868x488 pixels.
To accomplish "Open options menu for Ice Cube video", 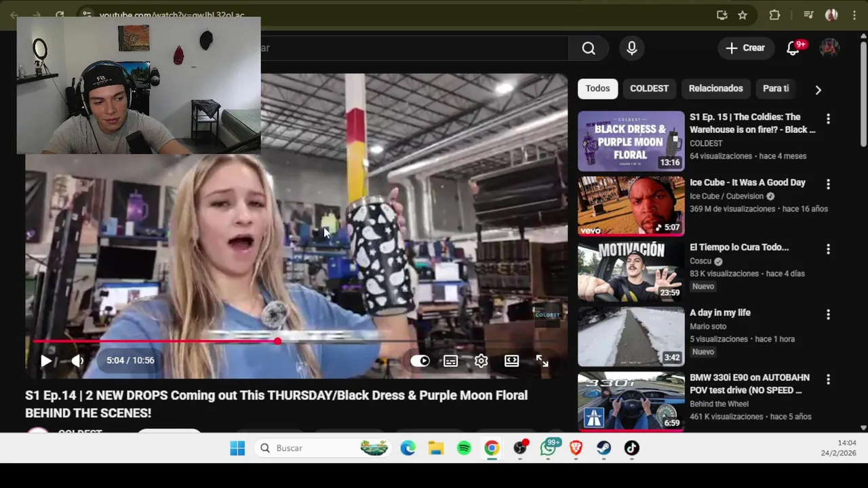I will (x=828, y=184).
